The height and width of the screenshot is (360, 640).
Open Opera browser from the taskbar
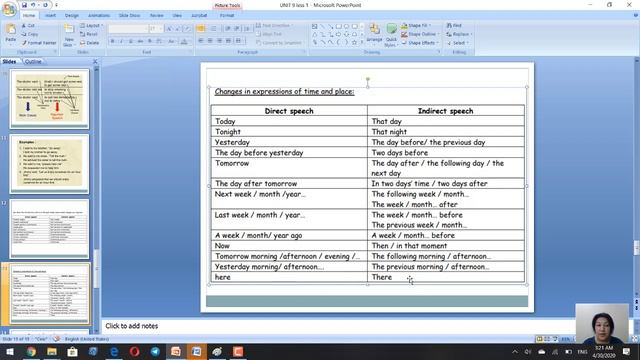point(134,351)
